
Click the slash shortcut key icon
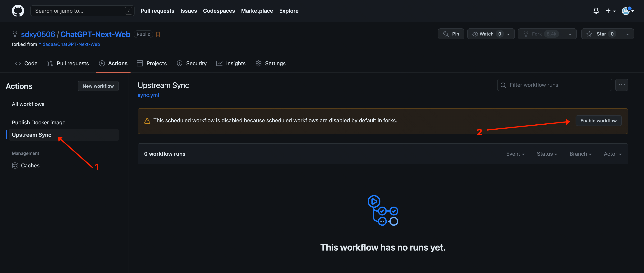(128, 11)
